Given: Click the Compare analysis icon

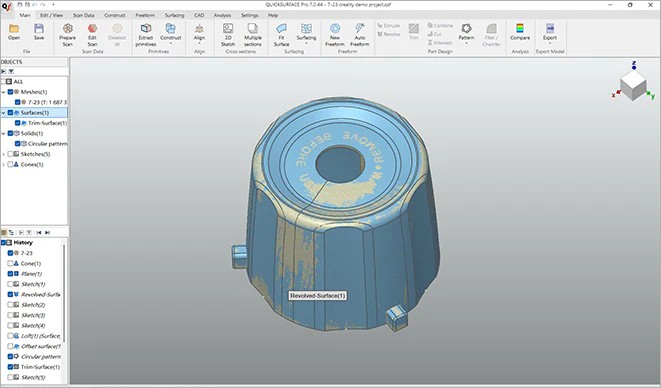Looking at the screenshot, I should pyautogui.click(x=520, y=28).
